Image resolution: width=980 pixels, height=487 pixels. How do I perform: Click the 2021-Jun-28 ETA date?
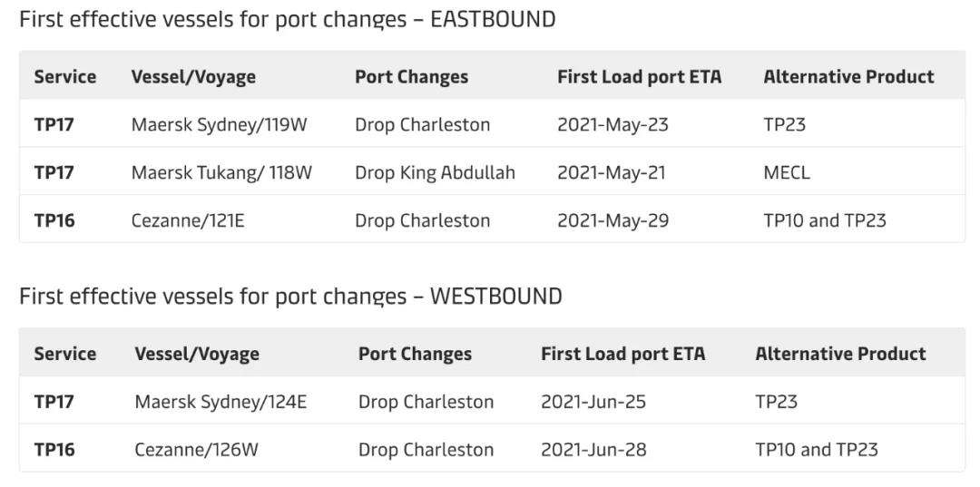[x=593, y=450]
